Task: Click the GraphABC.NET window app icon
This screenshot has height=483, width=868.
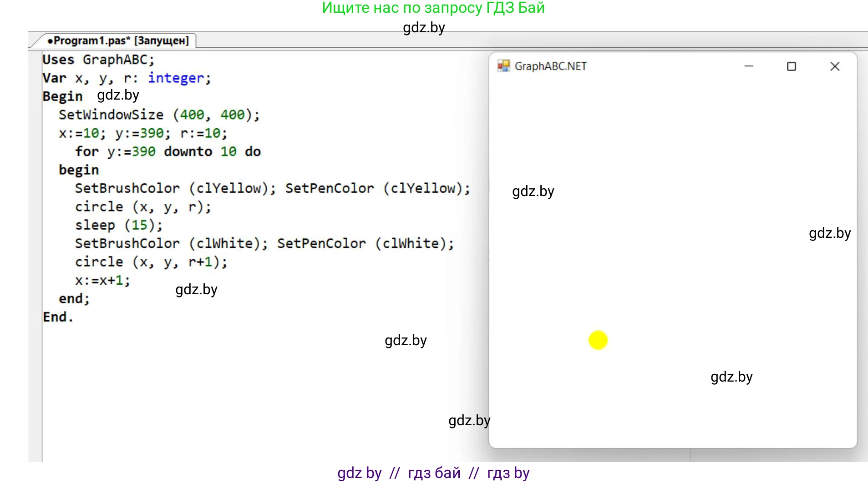Action: 503,66
